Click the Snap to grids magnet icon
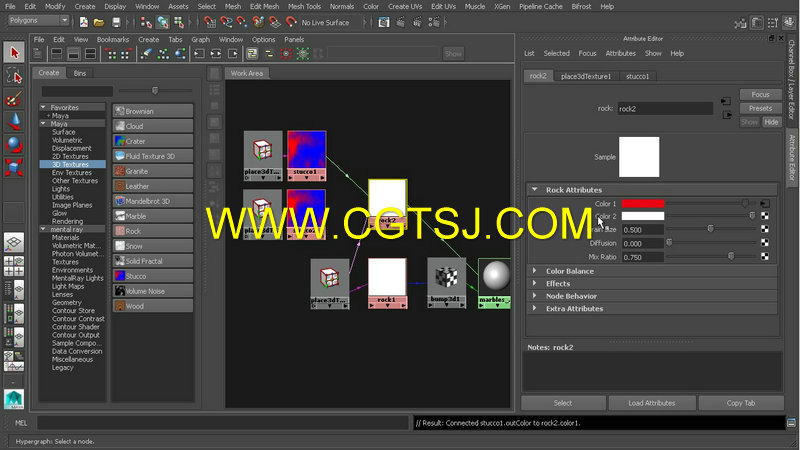Screen dimensions: 800x450 tap(209, 22)
